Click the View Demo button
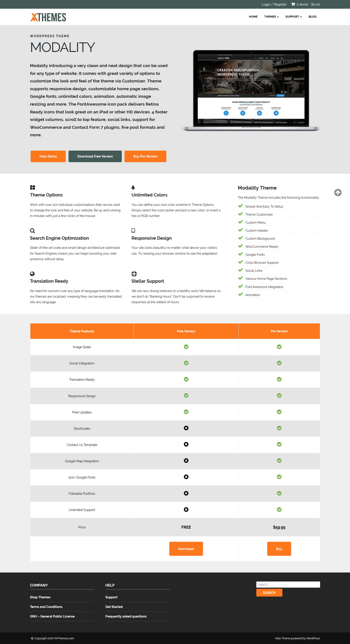Viewport: 350px width, 644px height. point(48,156)
